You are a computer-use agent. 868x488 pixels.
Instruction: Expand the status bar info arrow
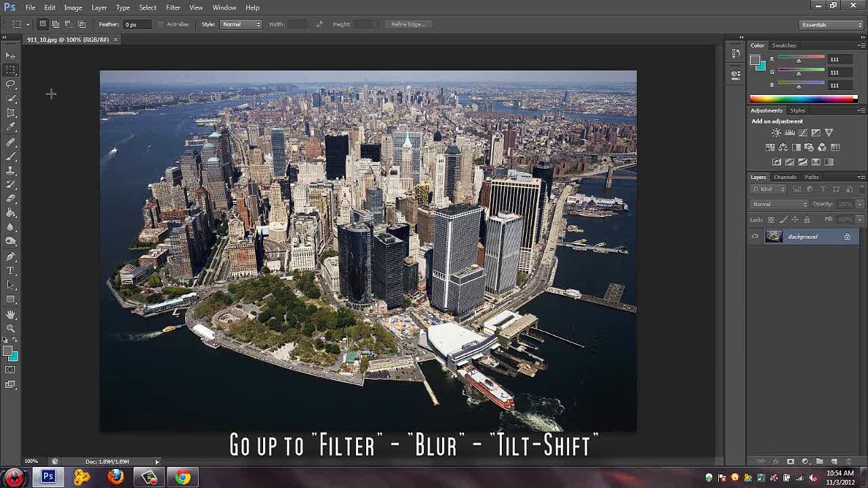(157, 462)
